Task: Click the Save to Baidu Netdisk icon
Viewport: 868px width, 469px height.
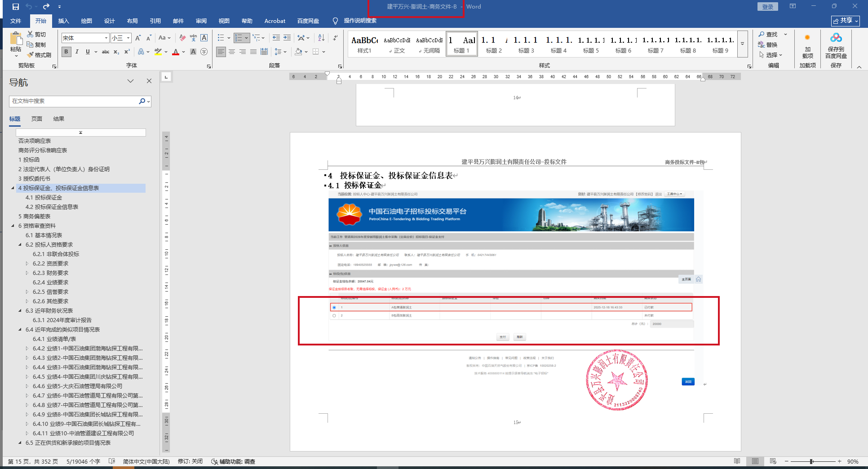Action: point(836,45)
